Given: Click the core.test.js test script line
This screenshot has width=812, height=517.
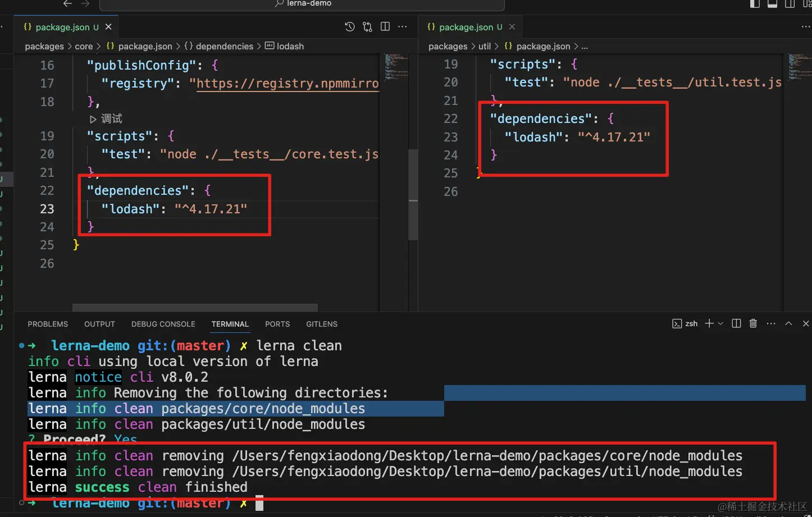Looking at the screenshot, I should point(240,154).
